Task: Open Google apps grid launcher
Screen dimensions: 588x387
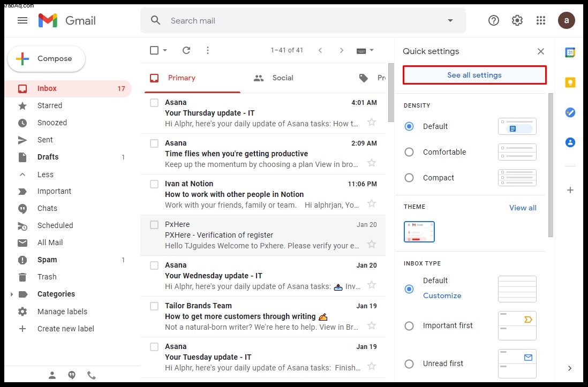Action: 541,21
